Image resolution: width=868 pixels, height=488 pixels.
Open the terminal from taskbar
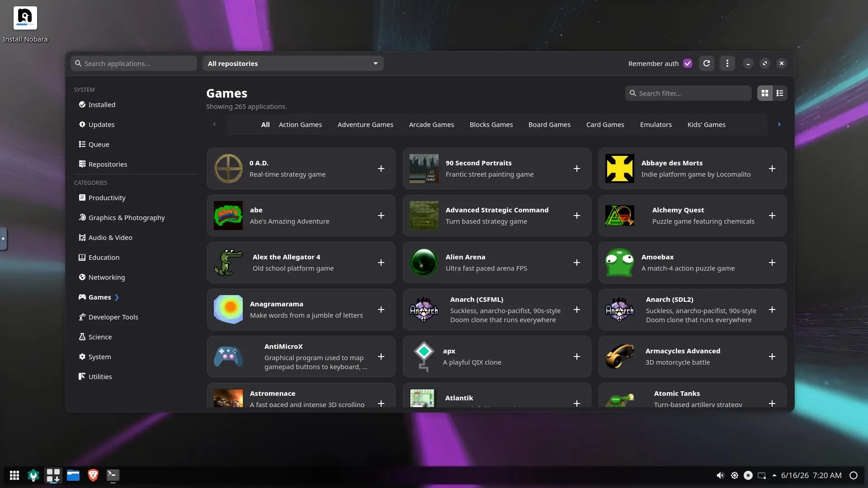[x=113, y=475]
